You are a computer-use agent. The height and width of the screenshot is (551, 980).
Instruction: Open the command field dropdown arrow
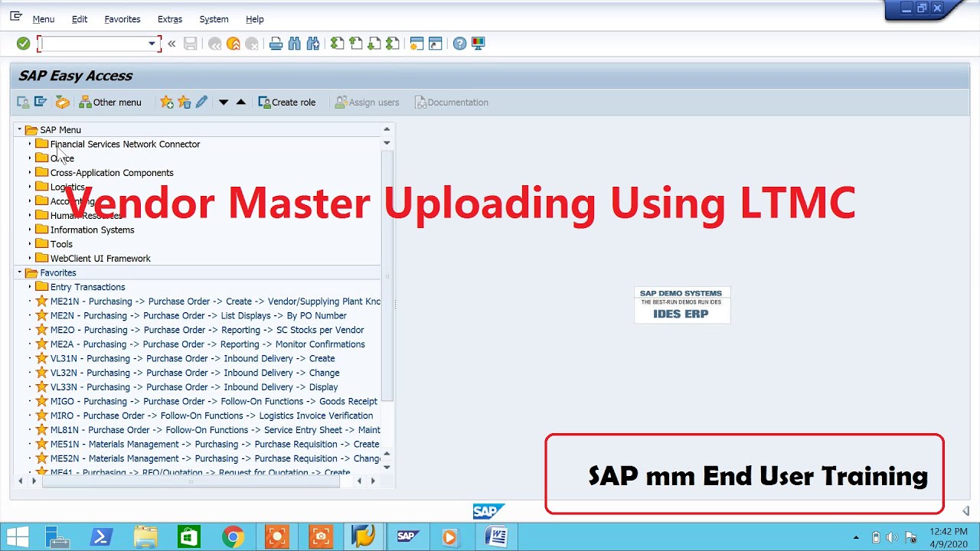point(152,44)
